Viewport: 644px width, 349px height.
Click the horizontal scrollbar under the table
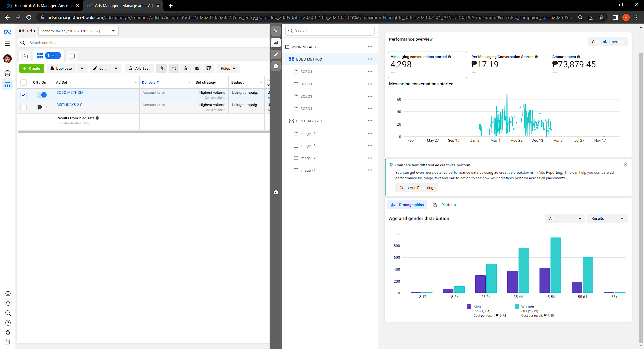tap(144, 132)
